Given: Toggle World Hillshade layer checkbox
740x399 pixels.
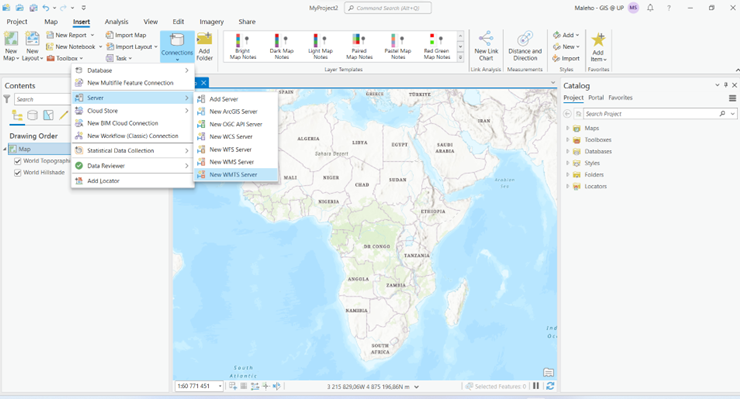Looking at the screenshot, I should point(17,173).
